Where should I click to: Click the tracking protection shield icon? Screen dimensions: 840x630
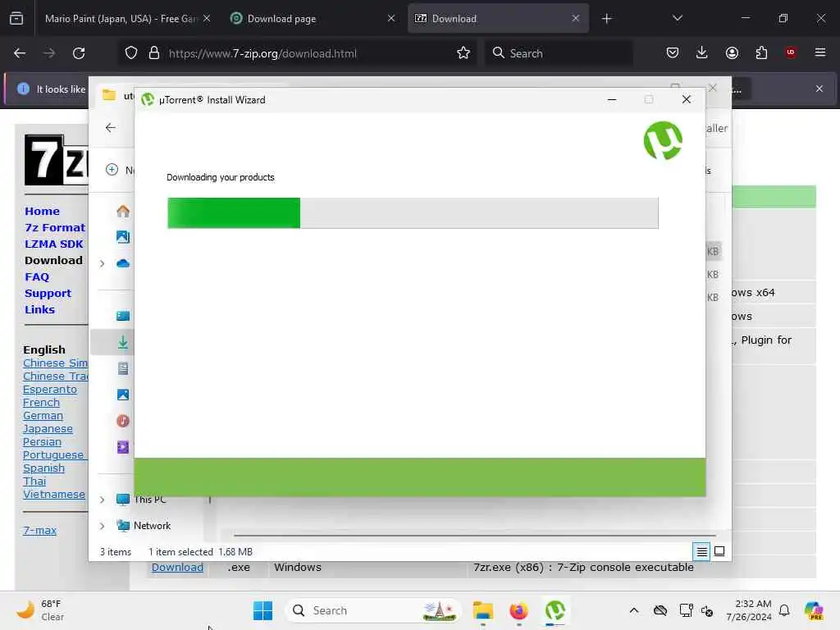[131, 53]
